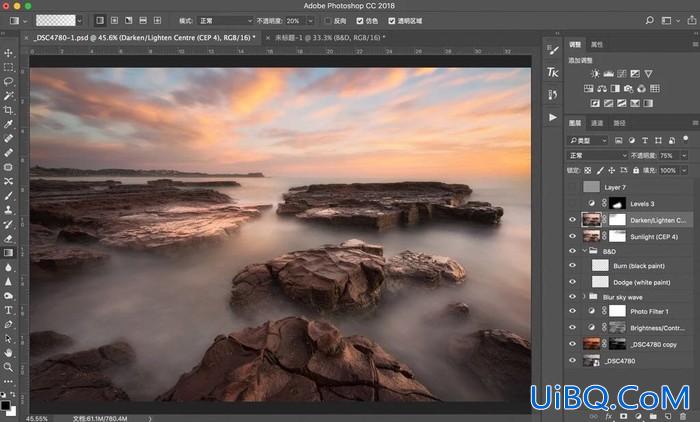Filter layers by type layers icon
The width and height of the screenshot is (700, 422).
coord(645,141)
